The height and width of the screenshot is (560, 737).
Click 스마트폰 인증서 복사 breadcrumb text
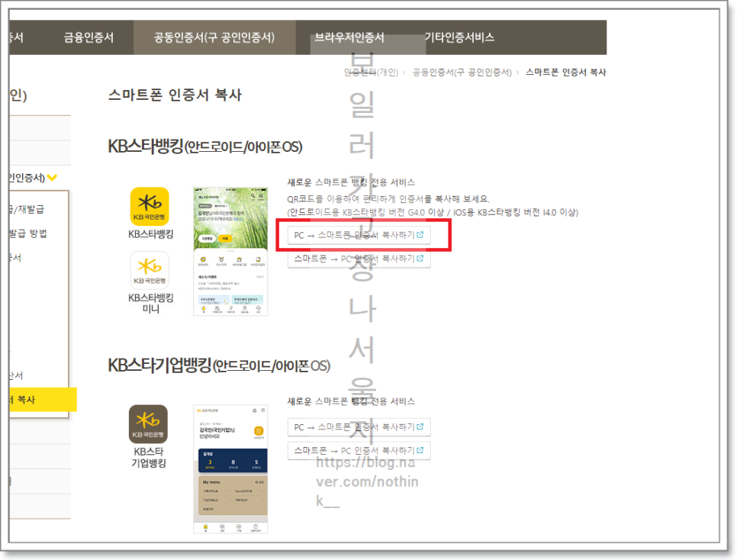(x=566, y=72)
